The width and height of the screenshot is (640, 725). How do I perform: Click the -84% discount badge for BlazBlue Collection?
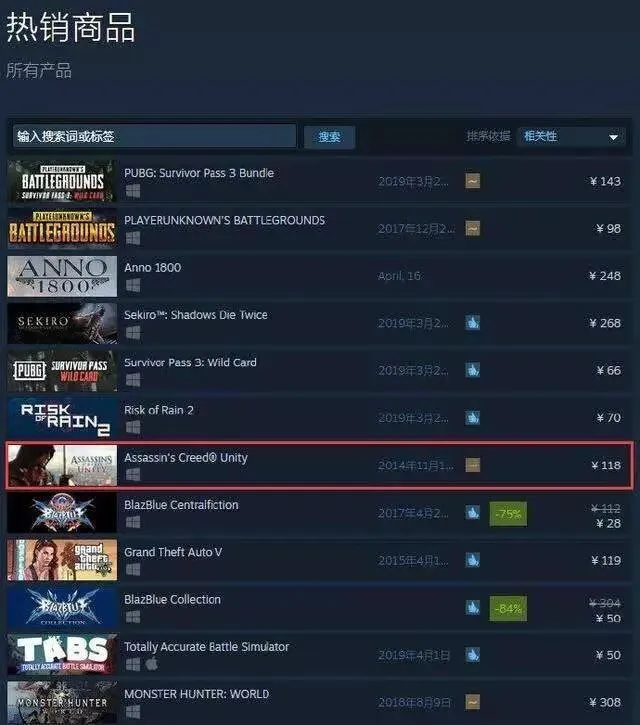tap(508, 608)
